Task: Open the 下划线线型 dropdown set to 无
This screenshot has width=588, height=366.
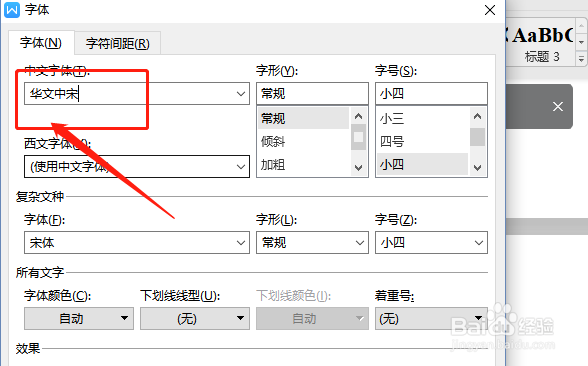Action: tap(195, 319)
